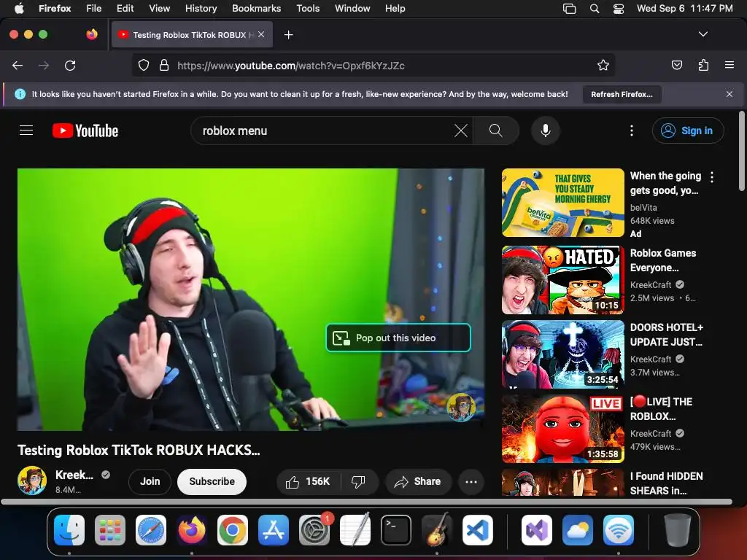The image size is (747, 560).
Task: Open Visual Studio Code from the Dock
Action: point(477,530)
